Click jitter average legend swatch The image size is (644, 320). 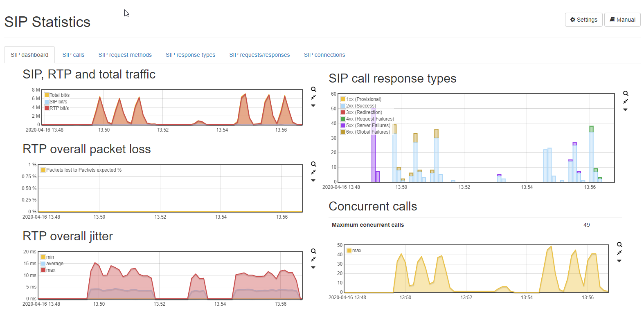[x=43, y=264]
